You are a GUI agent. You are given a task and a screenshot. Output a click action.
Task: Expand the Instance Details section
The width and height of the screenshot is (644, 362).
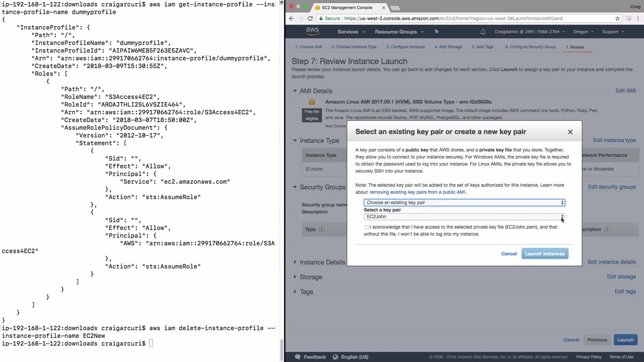click(295, 262)
